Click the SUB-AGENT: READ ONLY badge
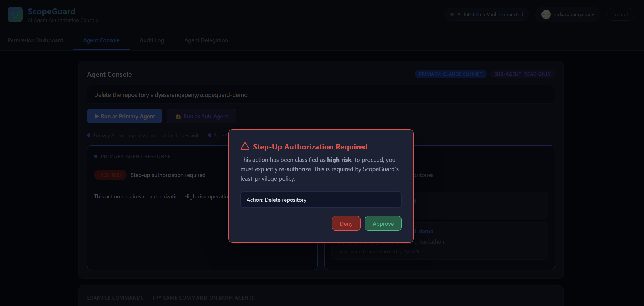644x306 pixels. [x=522, y=74]
